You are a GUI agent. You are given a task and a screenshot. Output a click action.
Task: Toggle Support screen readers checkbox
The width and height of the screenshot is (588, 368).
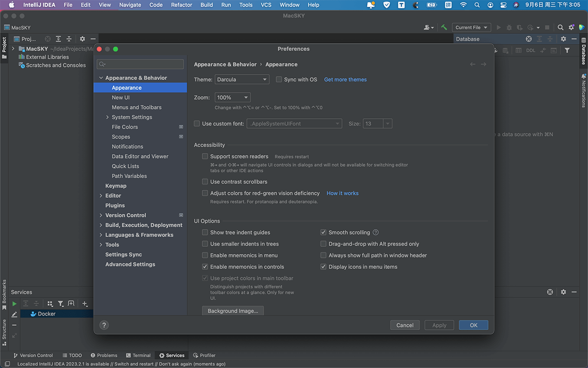(x=205, y=157)
